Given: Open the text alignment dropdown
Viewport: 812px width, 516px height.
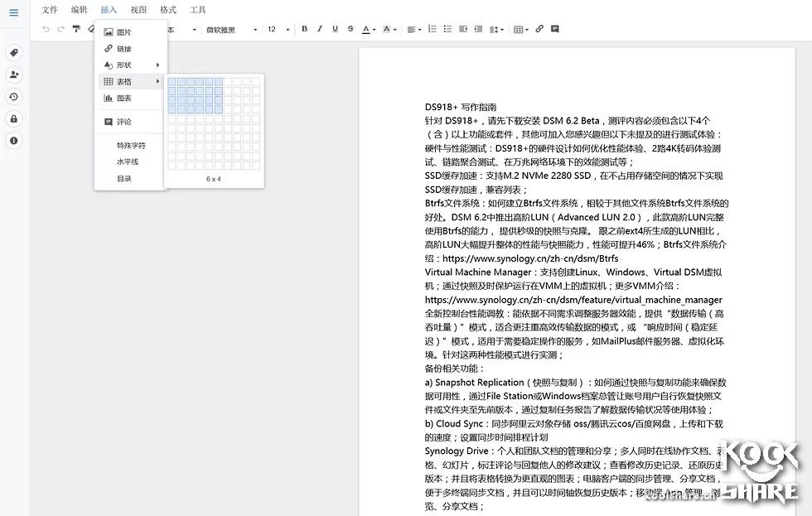Looking at the screenshot, I should pyautogui.click(x=413, y=30).
